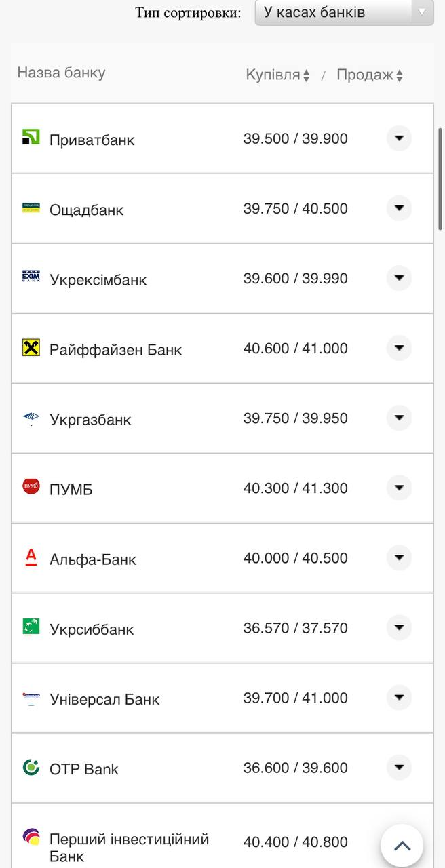Open the sort type dropdown У касах банків
The width and height of the screenshot is (445, 868).
pyautogui.click(x=344, y=12)
